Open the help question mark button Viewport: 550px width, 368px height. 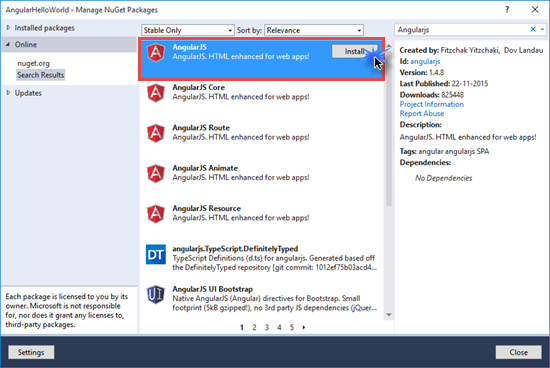pyautogui.click(x=507, y=9)
